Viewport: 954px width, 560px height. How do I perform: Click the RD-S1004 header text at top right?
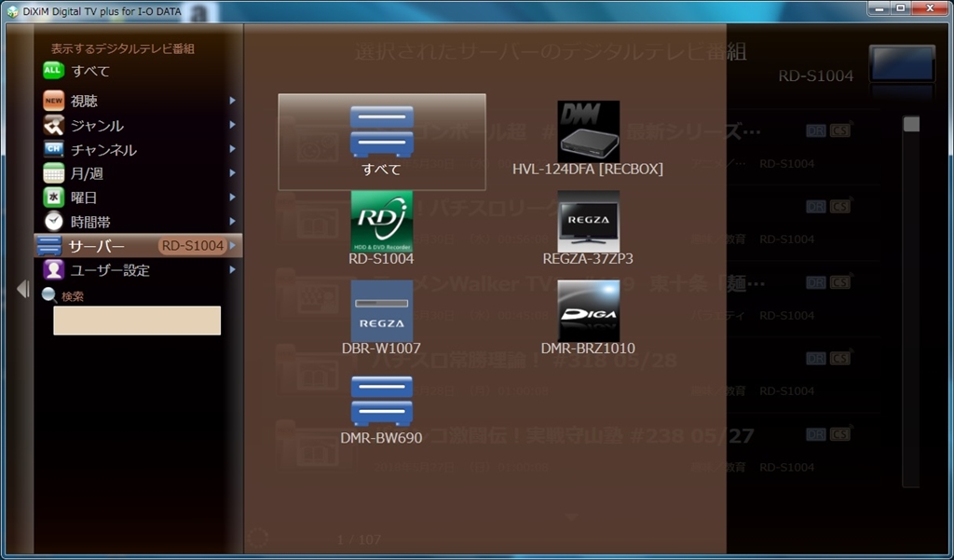point(816,76)
